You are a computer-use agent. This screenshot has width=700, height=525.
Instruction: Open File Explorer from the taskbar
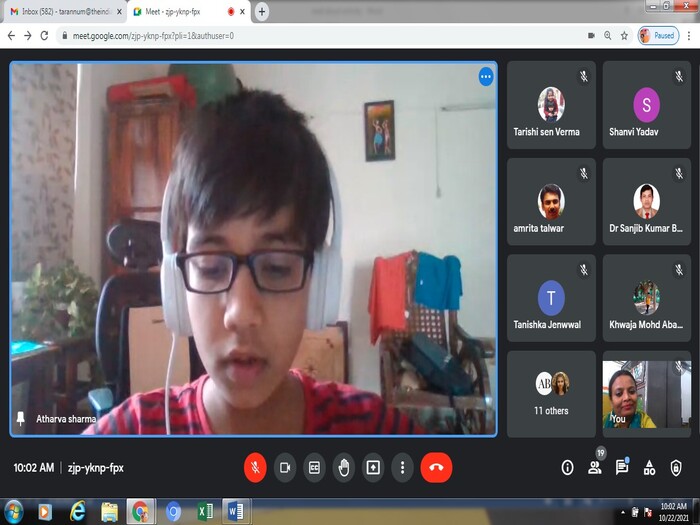click(109, 512)
